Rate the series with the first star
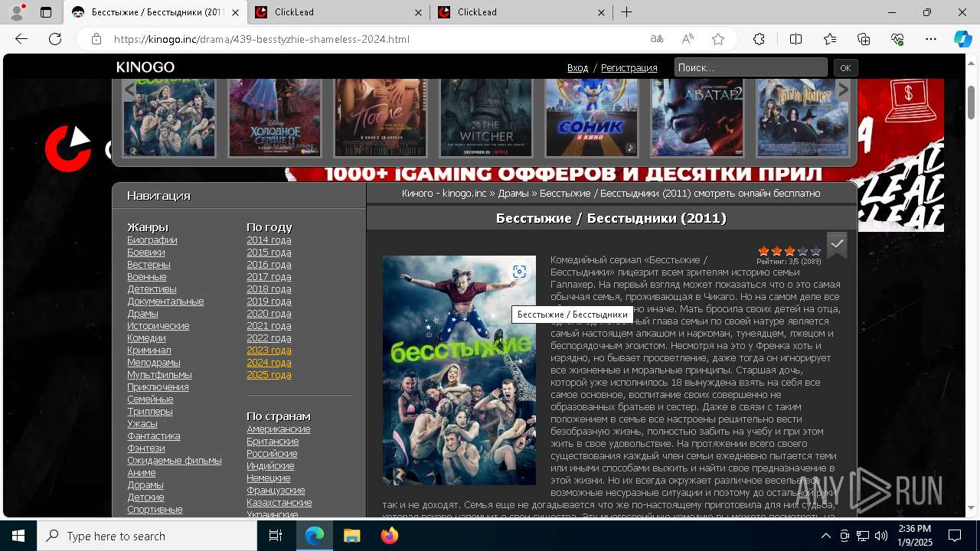Viewport: 980px width, 551px height. point(763,251)
